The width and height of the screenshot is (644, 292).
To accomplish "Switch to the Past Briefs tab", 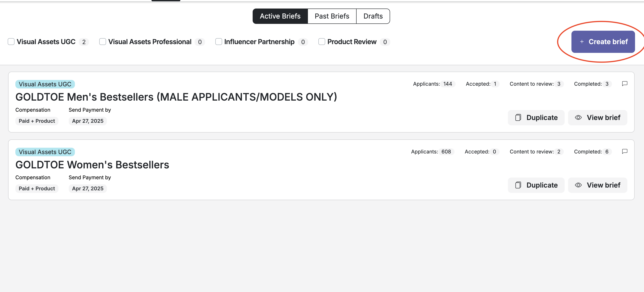I will [332, 16].
